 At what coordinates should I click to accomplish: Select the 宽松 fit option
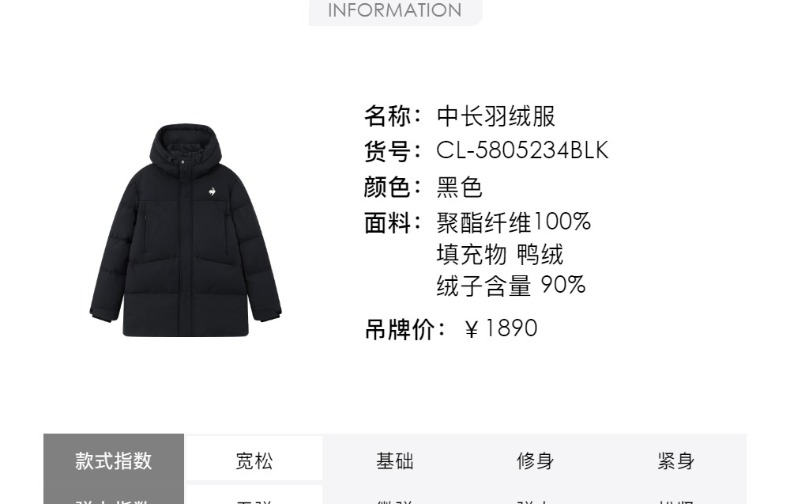(x=254, y=459)
